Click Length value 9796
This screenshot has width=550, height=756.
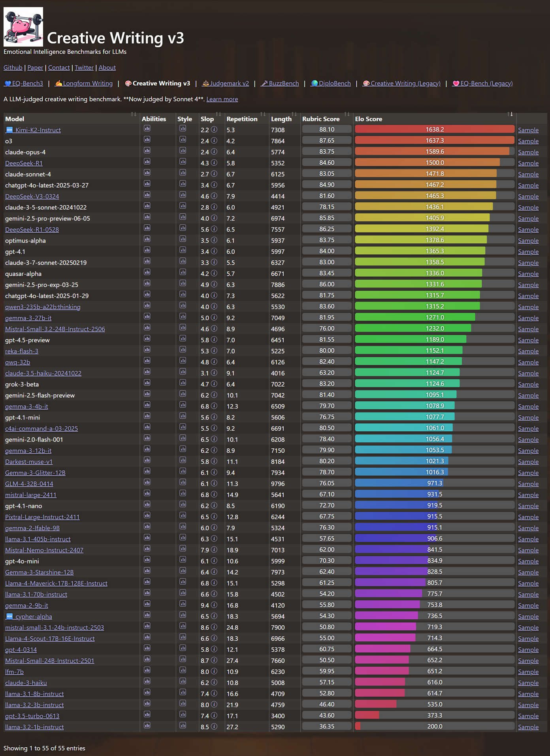pyautogui.click(x=278, y=484)
